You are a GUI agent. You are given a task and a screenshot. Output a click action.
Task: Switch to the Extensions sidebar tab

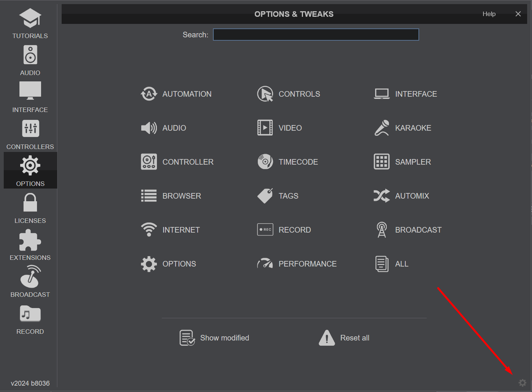pyautogui.click(x=30, y=245)
